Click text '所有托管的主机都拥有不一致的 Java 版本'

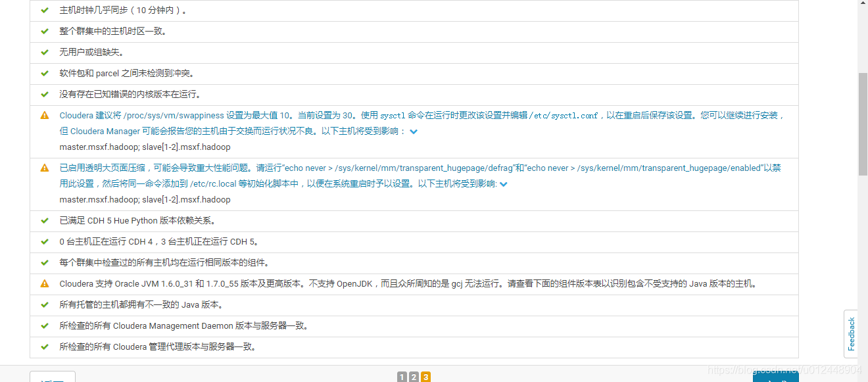pos(141,305)
